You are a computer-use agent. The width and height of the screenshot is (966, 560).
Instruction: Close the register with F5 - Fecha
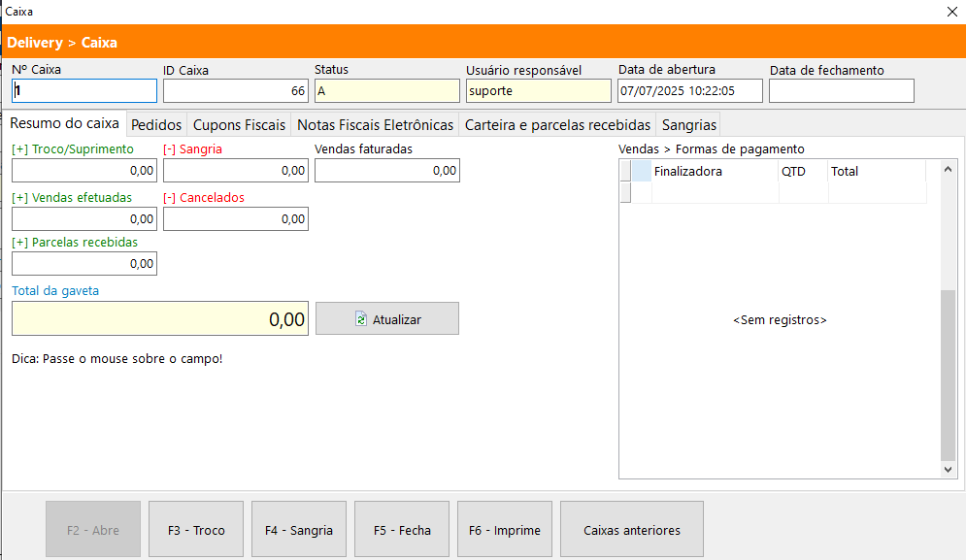tap(402, 530)
